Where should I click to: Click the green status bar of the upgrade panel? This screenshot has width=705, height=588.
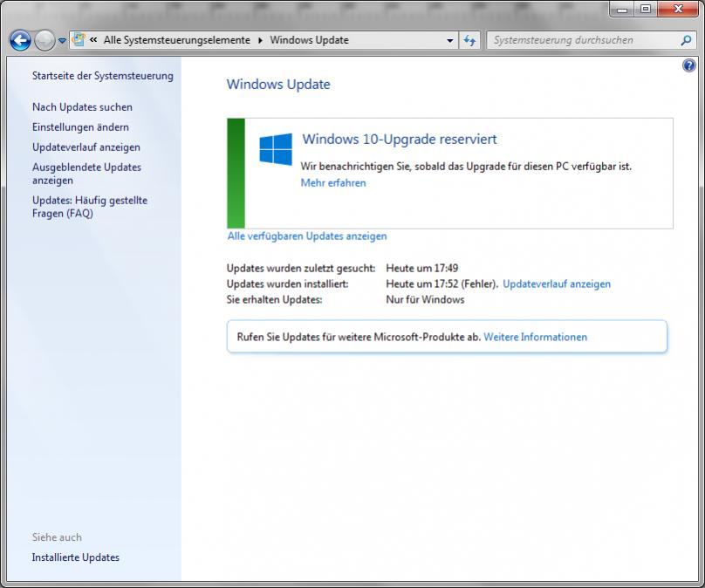[236, 174]
